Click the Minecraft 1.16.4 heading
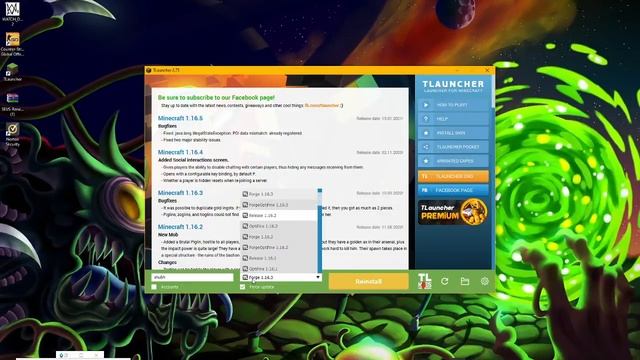This screenshot has width=640, height=360. (180, 152)
